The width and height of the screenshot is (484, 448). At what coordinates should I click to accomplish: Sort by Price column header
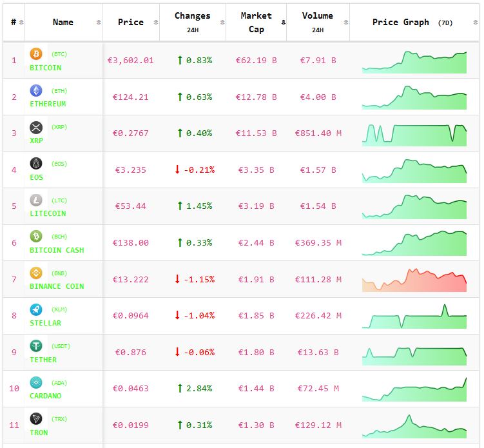(x=131, y=22)
